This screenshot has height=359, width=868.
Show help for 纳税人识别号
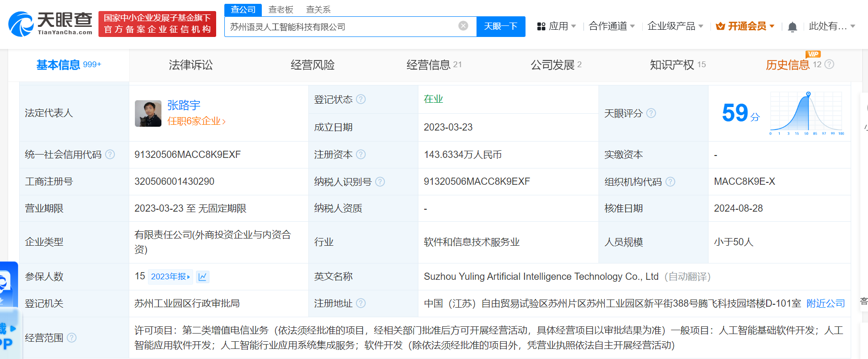(380, 182)
